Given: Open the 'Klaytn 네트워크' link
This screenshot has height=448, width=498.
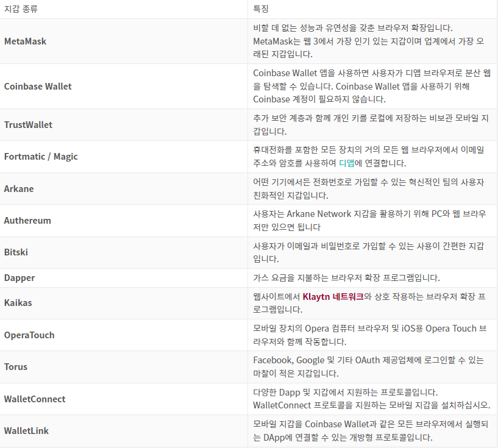Looking at the screenshot, I should click(x=333, y=297).
